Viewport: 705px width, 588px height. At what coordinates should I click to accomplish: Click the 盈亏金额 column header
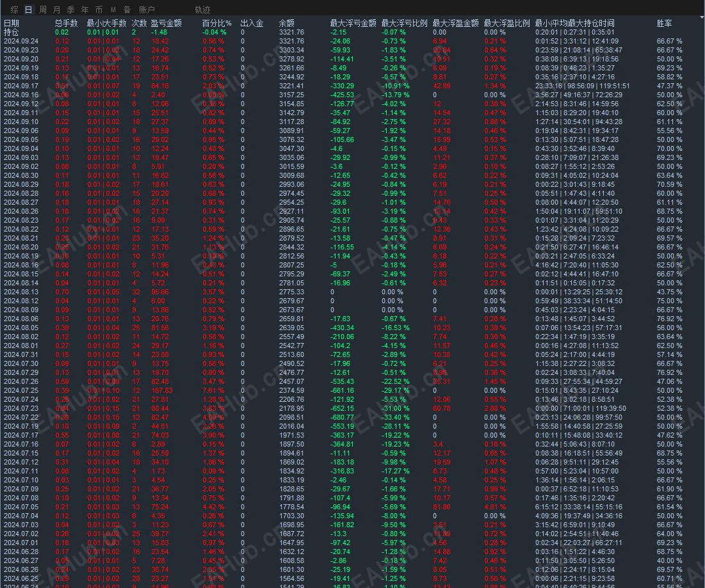[x=166, y=23]
